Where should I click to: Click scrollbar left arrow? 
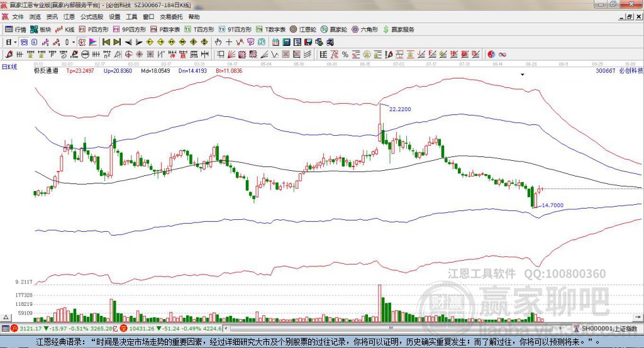(x=226, y=329)
